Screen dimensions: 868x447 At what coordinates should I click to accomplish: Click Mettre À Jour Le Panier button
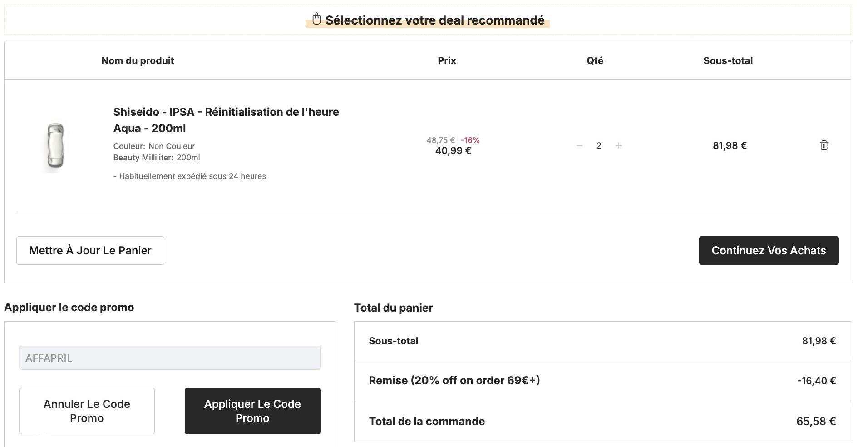[x=90, y=250]
